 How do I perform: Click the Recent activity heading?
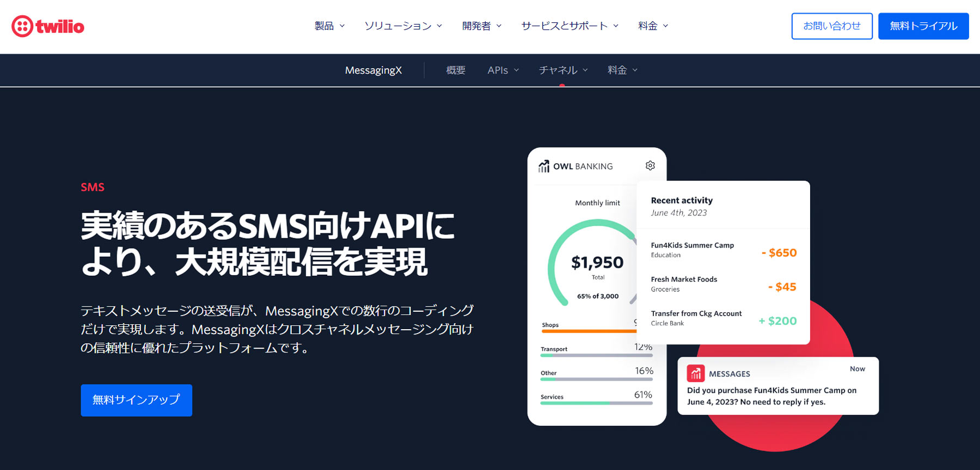tap(682, 200)
